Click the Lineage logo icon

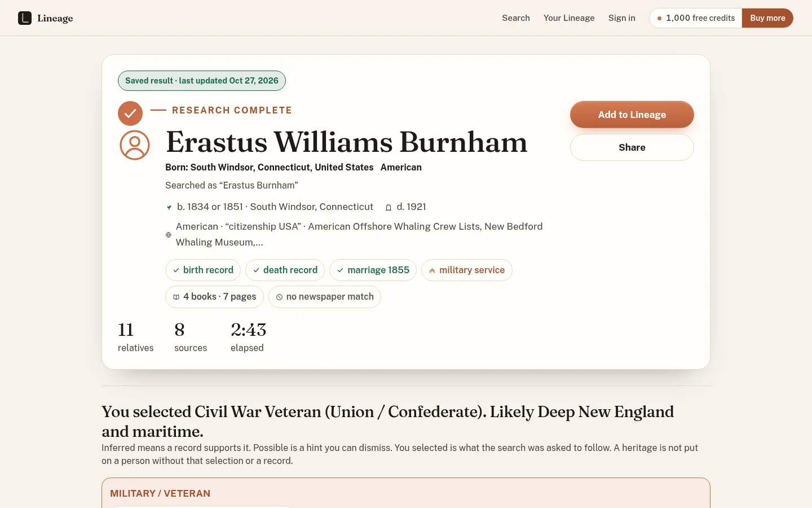pyautogui.click(x=25, y=18)
